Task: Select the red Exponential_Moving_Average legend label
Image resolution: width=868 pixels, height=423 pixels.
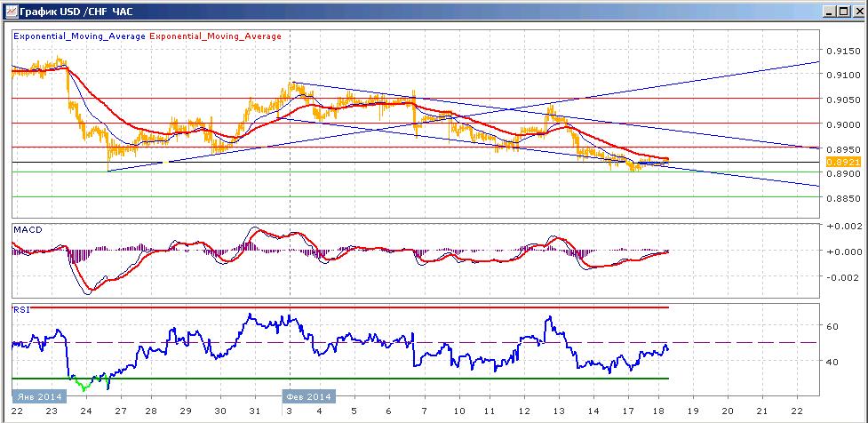Action: [215, 36]
